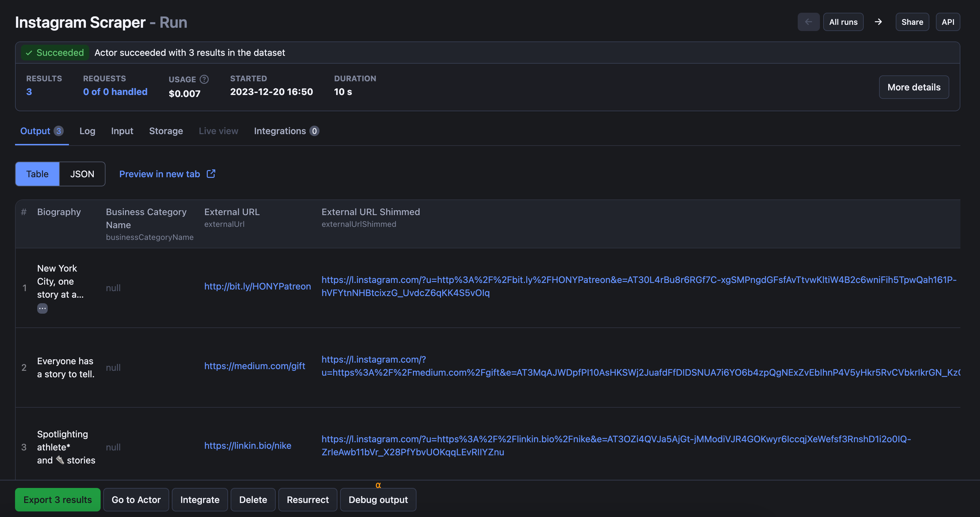Click the back arrow to view previous run
The width and height of the screenshot is (980, 517).
pyautogui.click(x=808, y=22)
